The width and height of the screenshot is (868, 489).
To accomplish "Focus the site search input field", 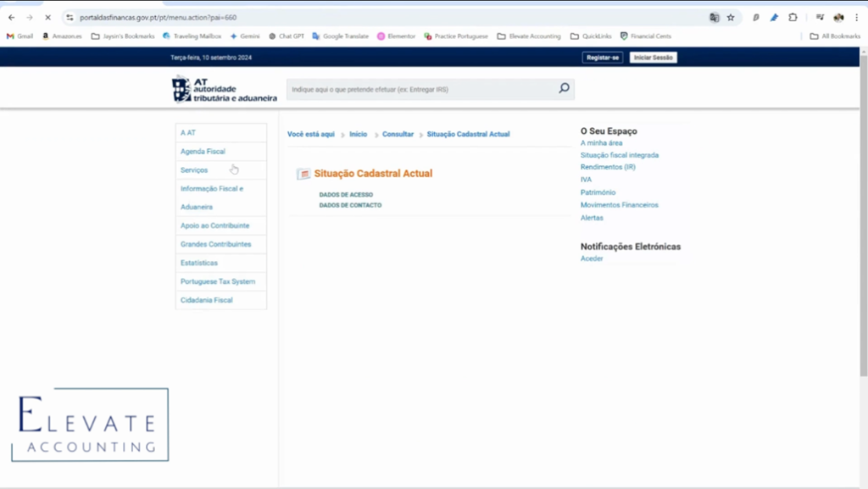I will [420, 89].
